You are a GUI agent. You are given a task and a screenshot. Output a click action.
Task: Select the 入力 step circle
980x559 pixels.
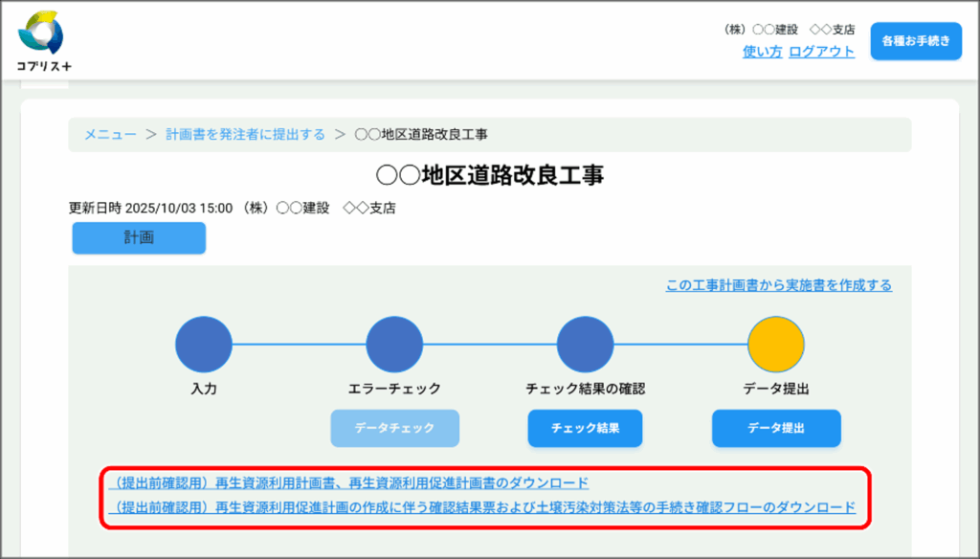point(204,345)
